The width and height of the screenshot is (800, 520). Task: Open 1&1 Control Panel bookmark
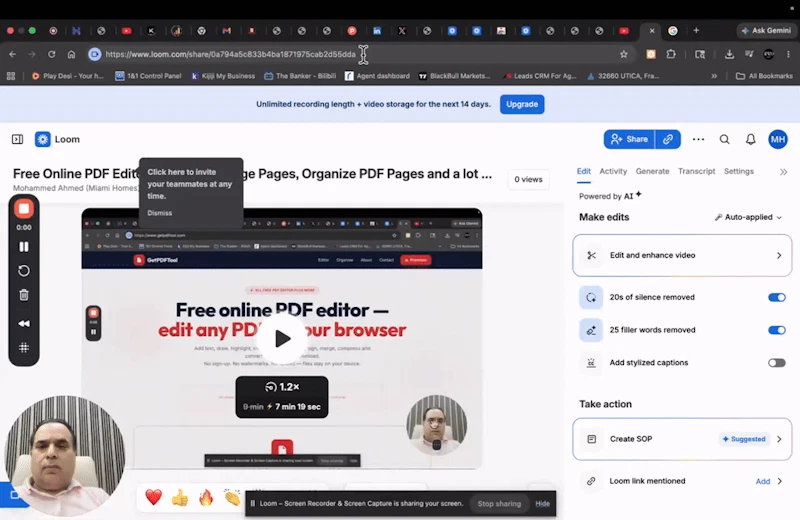148,76
